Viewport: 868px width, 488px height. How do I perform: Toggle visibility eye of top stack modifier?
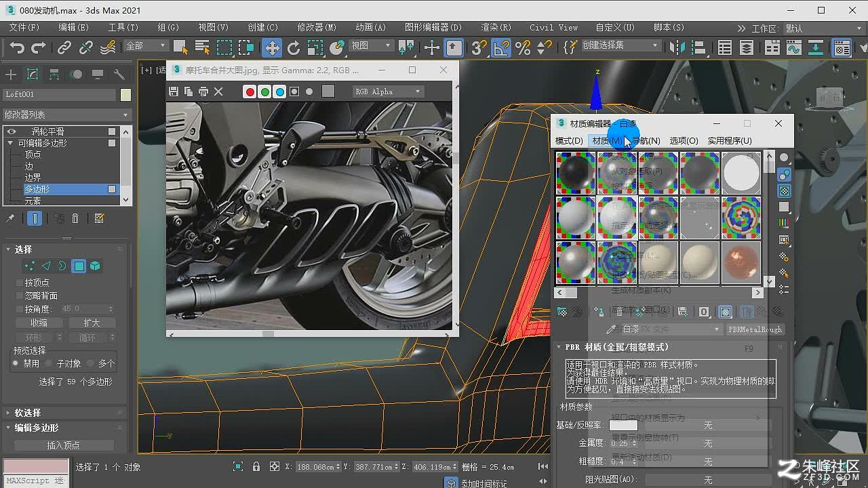(12, 131)
